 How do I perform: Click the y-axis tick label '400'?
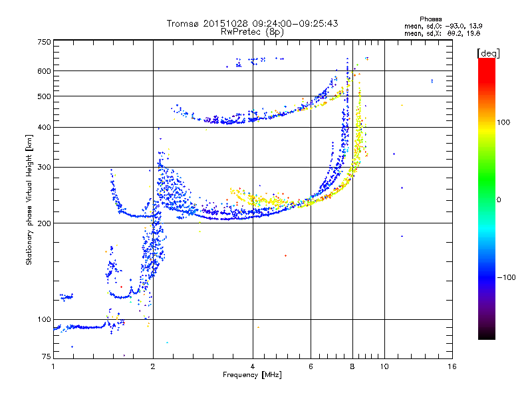[x=45, y=127]
